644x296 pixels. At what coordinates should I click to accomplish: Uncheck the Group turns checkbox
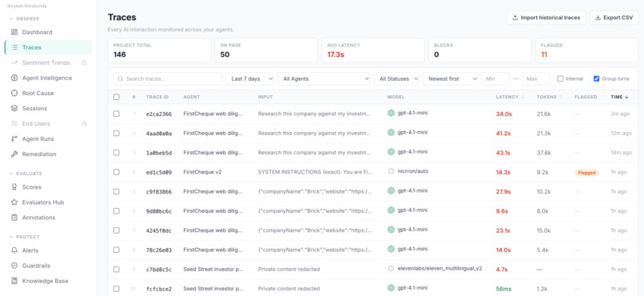[x=596, y=78]
